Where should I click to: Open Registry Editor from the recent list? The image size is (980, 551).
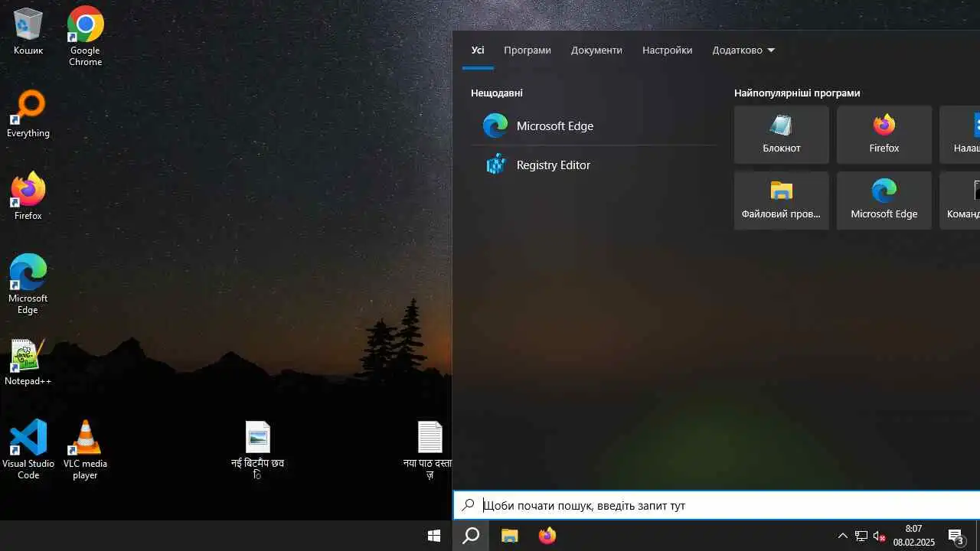(594, 165)
